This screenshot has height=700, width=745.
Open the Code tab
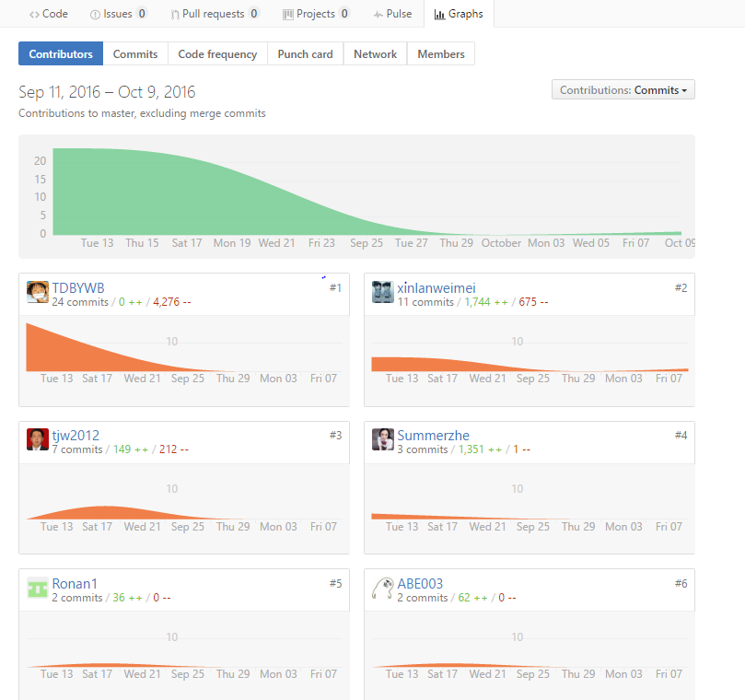[49, 14]
